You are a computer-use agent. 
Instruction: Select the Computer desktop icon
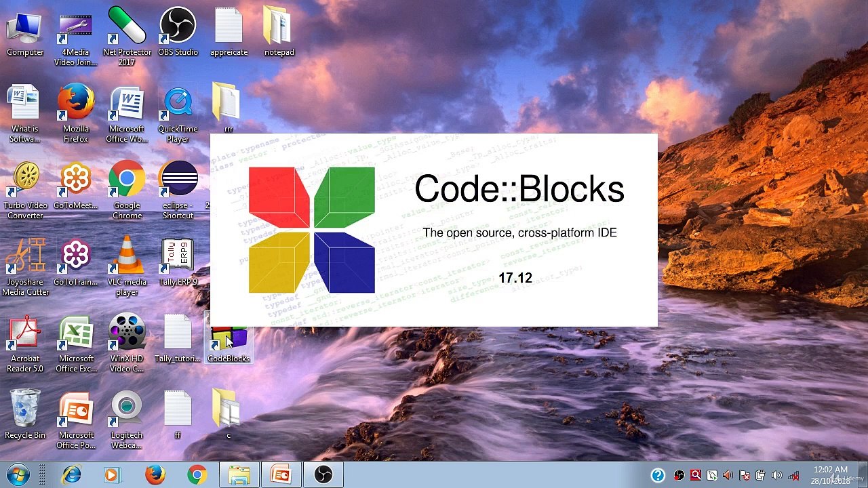[25, 33]
